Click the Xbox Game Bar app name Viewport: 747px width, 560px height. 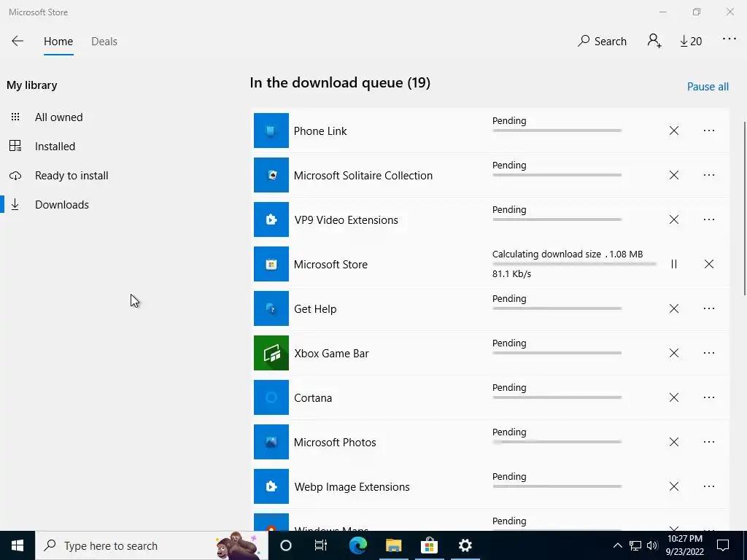(x=331, y=354)
